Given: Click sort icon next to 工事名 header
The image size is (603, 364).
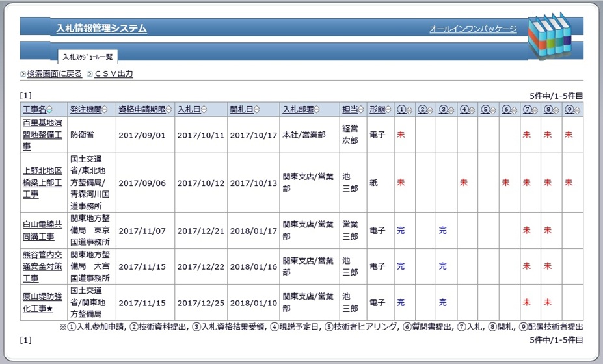Looking at the screenshot, I should pyautogui.click(x=49, y=110).
